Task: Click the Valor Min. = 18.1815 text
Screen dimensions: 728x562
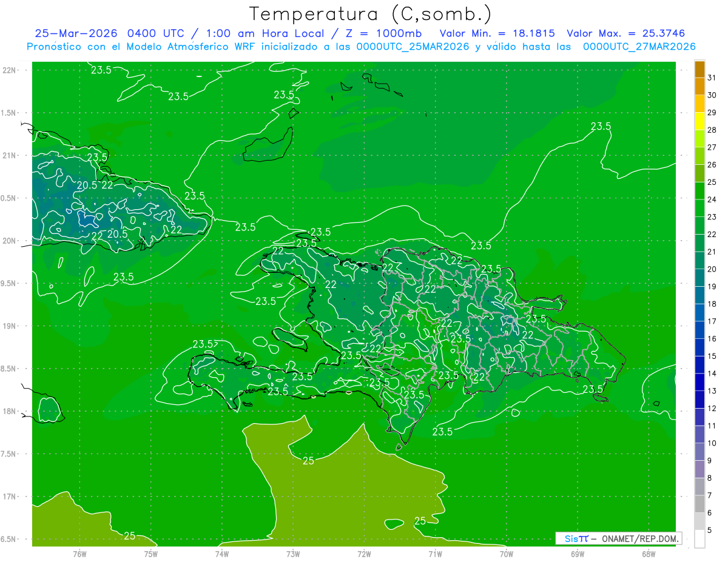Action: [497, 33]
